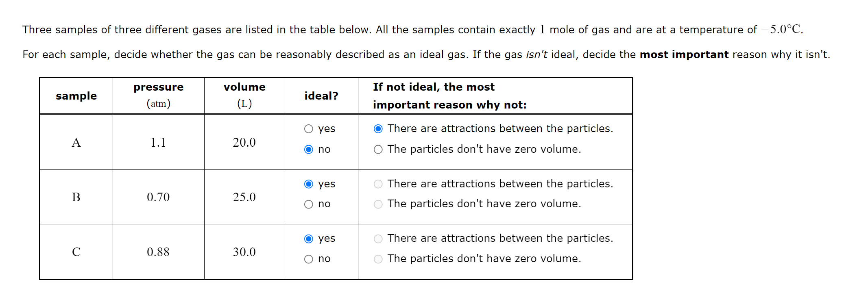
Task: Choose particles don't have zero volume for sample B
Action: (378, 204)
